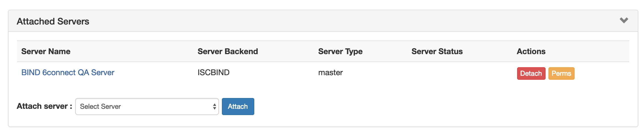The height and width of the screenshot is (135, 644).
Task: Click the Attach server label
Action: tap(44, 106)
